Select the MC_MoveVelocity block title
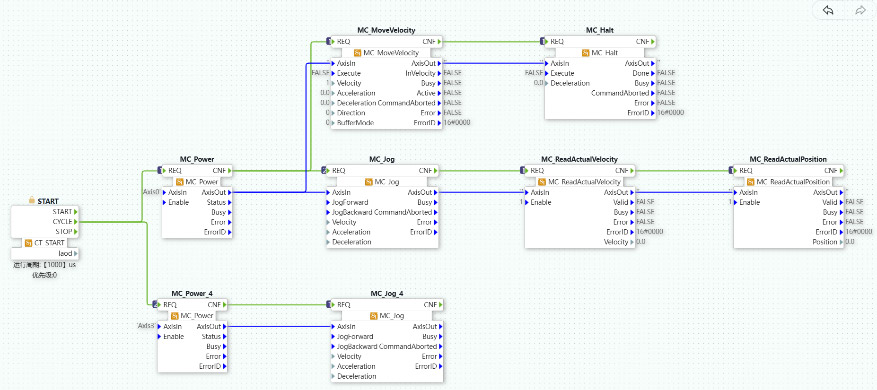Screen dimensions: 877x390 tap(386, 30)
